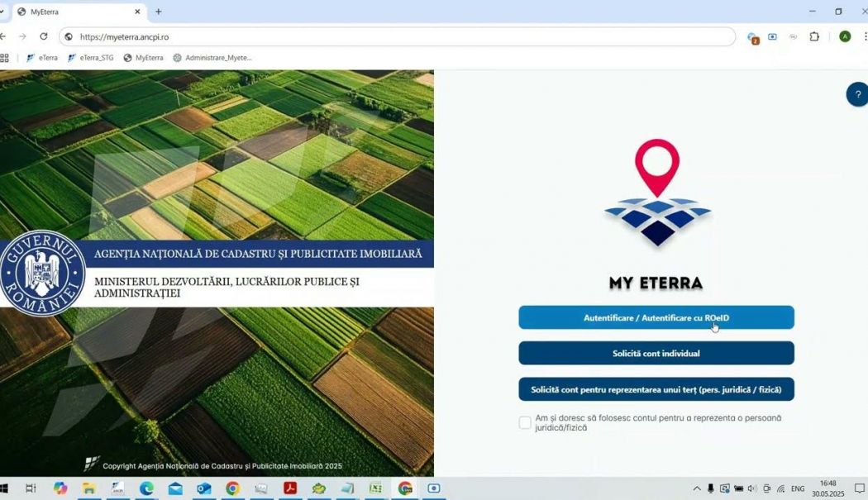The width and height of the screenshot is (868, 500).
Task: Click the address bar URL field
Action: point(397,36)
